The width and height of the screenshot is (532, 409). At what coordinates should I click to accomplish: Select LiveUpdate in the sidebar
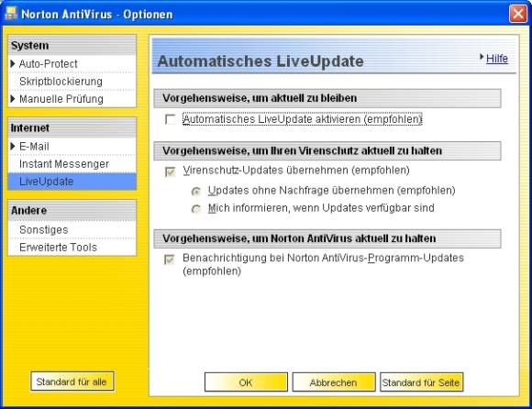[x=72, y=182]
